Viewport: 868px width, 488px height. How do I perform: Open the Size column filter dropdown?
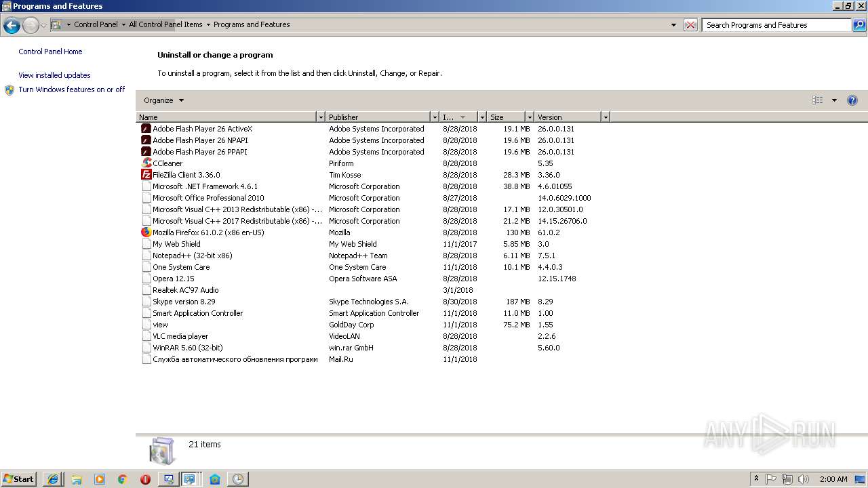(x=530, y=117)
